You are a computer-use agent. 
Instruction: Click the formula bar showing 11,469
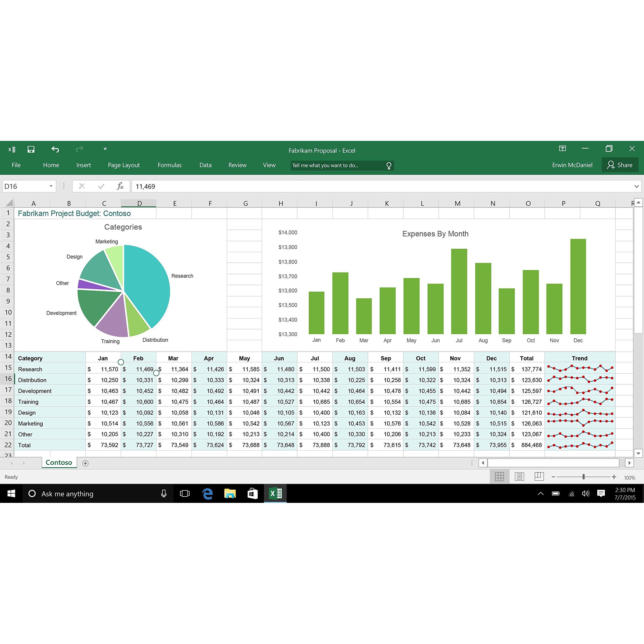(x=382, y=186)
